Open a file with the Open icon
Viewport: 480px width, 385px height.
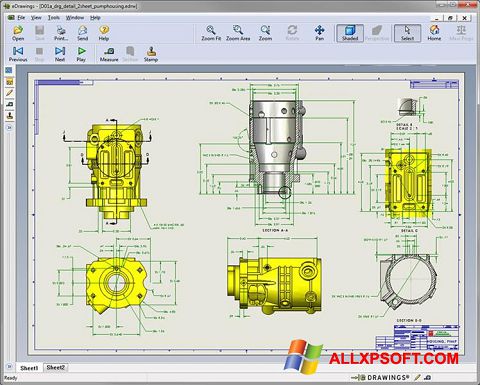[18, 33]
